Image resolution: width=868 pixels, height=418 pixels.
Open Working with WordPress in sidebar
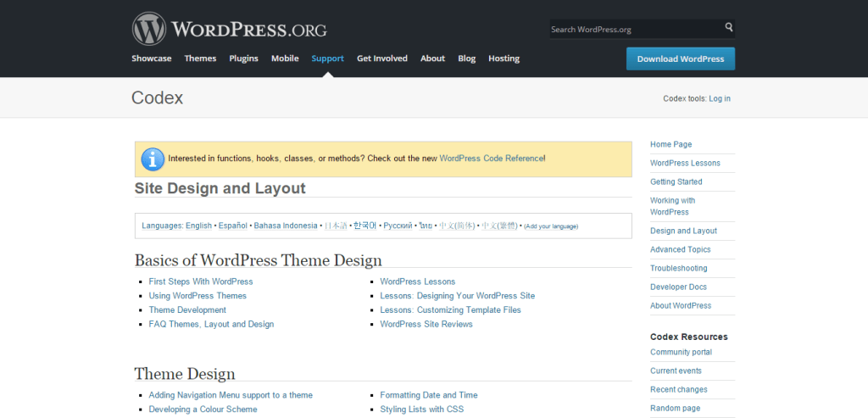coord(673,206)
